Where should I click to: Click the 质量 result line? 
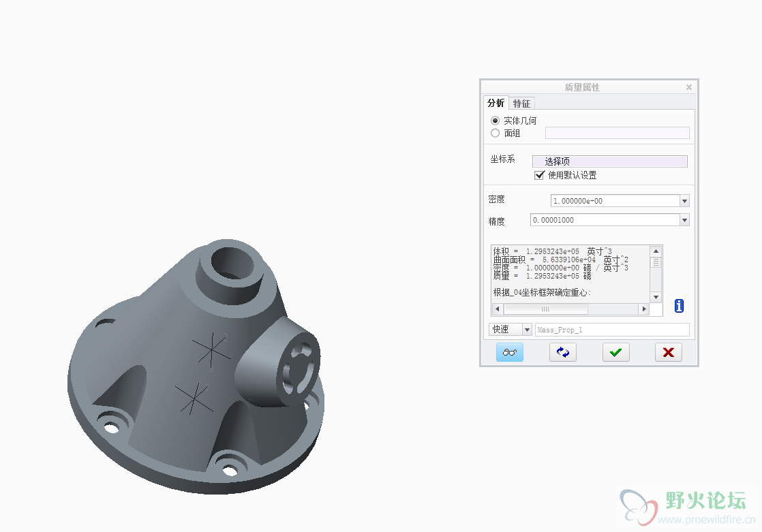point(543,276)
